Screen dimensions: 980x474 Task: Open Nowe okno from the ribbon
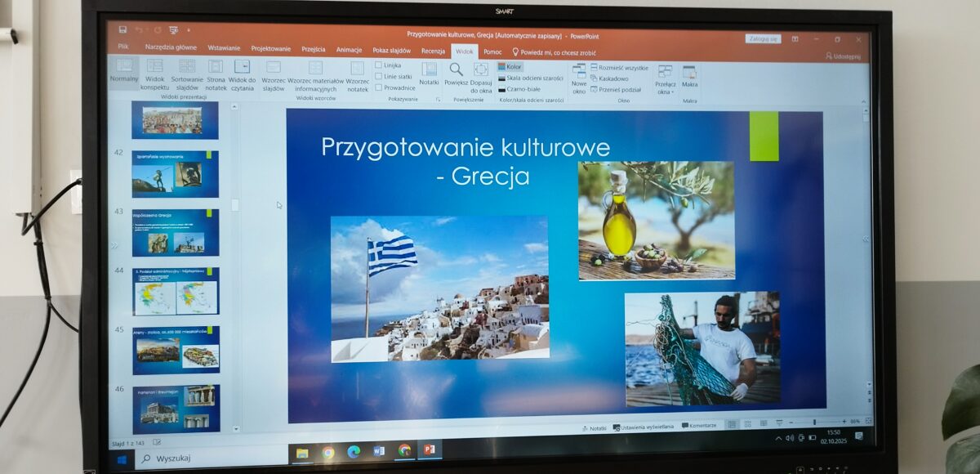(579, 75)
